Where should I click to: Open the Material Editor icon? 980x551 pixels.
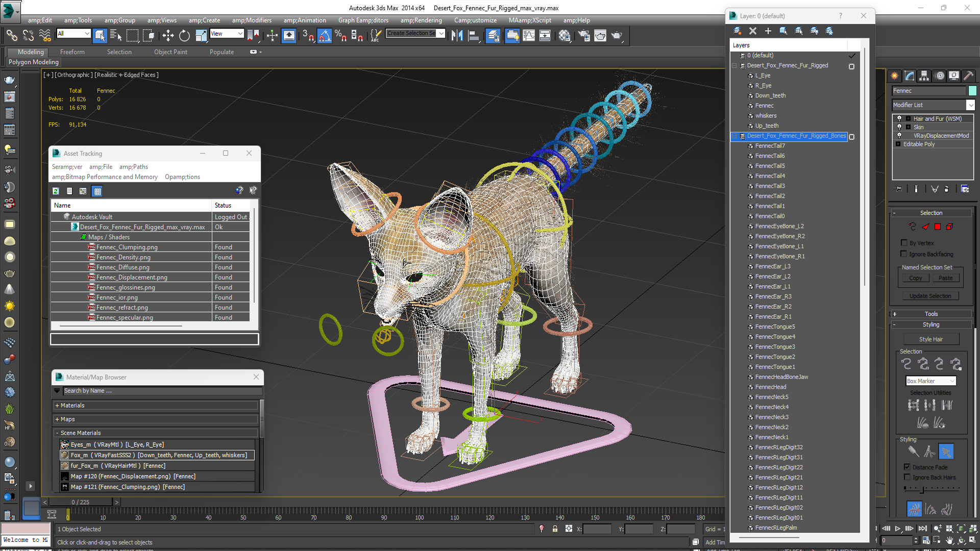[565, 35]
